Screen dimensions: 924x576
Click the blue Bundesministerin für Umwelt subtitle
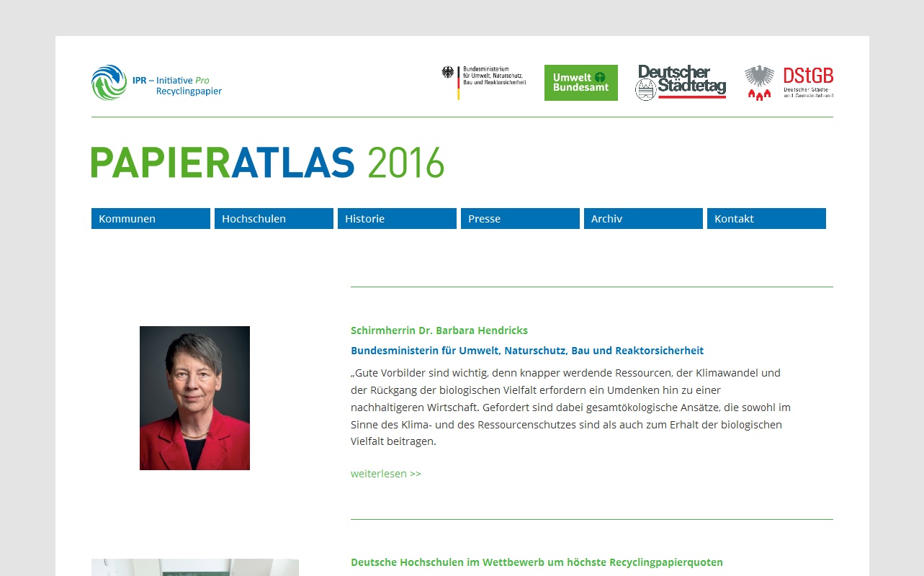527,351
